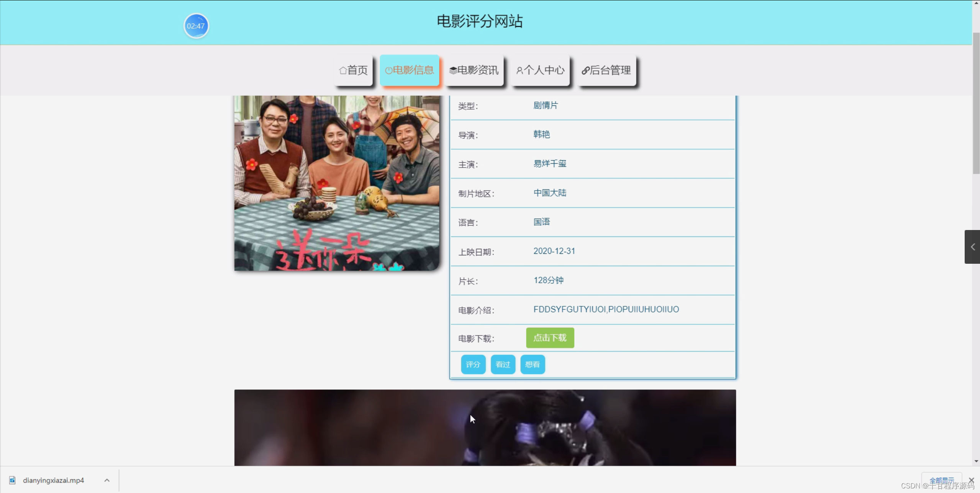Click the video player preview area
The width and height of the screenshot is (980, 493).
tap(485, 427)
